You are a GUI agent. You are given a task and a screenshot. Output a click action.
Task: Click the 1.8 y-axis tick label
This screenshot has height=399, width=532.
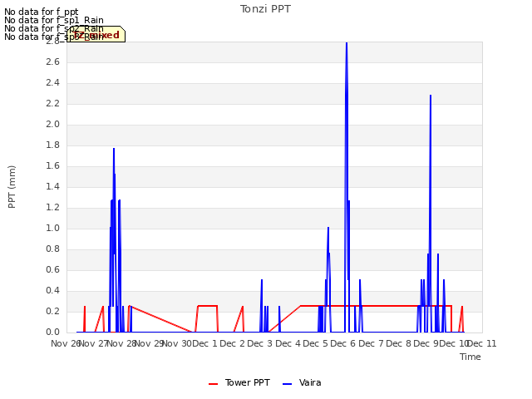click(x=52, y=145)
